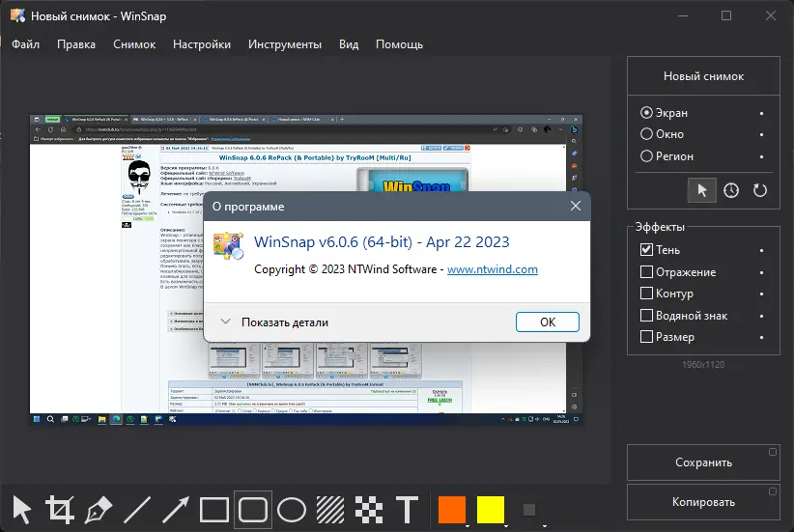The width and height of the screenshot is (794, 532).
Task: Disable the Тень effect checkbox
Action: [646, 249]
